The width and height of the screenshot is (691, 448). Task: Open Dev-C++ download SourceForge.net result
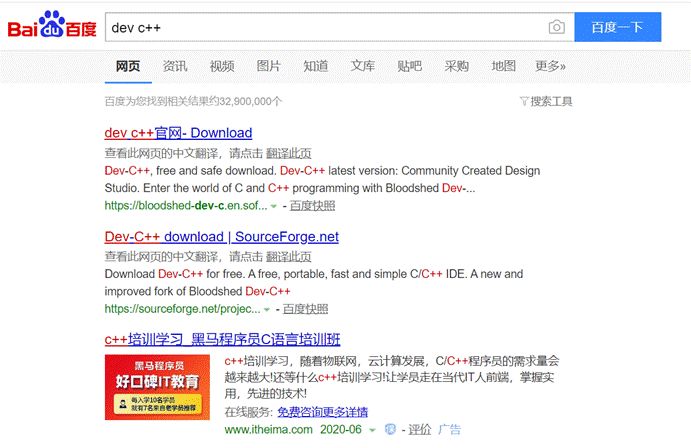(x=221, y=237)
